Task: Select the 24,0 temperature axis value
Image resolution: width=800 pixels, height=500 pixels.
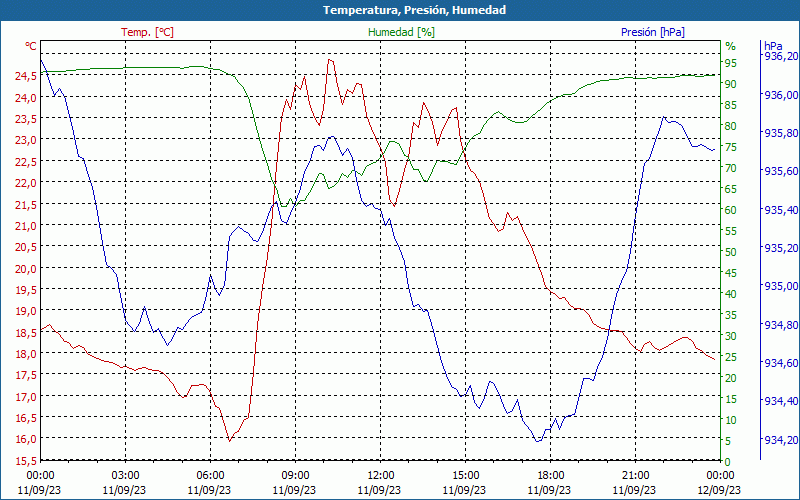Action: click(x=26, y=97)
